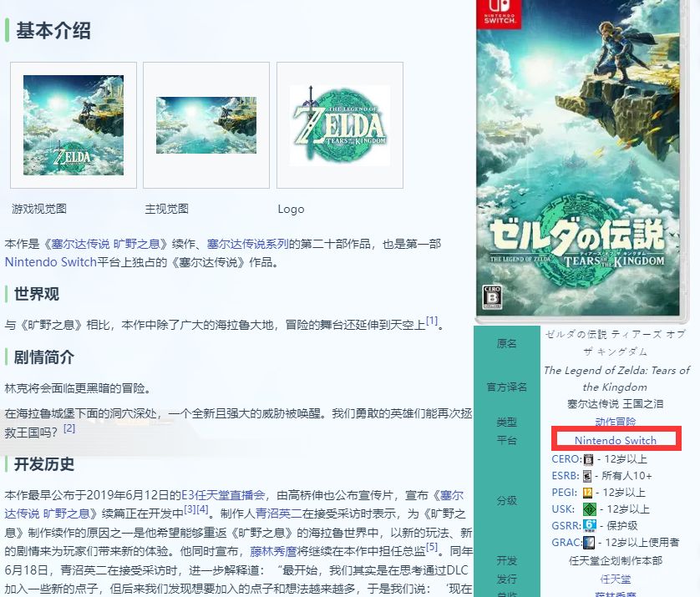Viewport: 700px width, 597px height.
Task: Click the 平台 infobox label
Action: [507, 440]
